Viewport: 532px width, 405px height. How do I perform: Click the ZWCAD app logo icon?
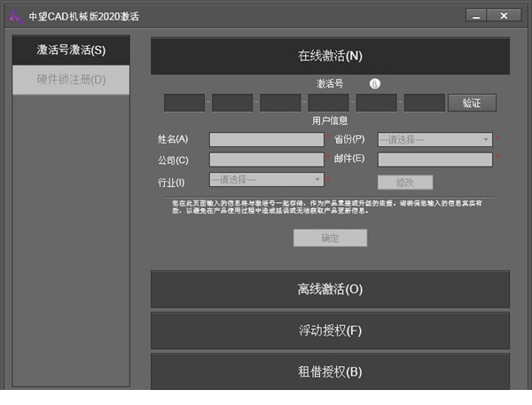click(x=16, y=17)
